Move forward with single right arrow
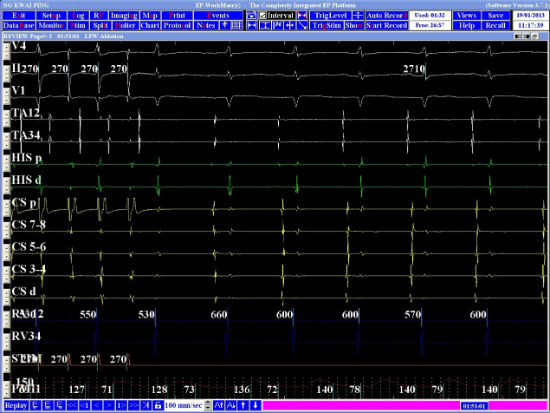550x413 pixels. (109, 405)
